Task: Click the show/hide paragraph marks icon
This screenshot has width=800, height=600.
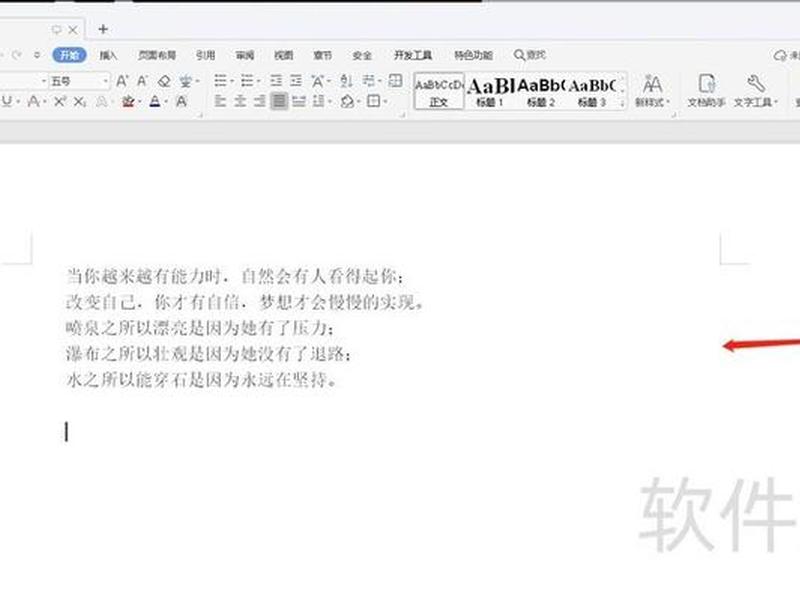Action: pos(369,81)
